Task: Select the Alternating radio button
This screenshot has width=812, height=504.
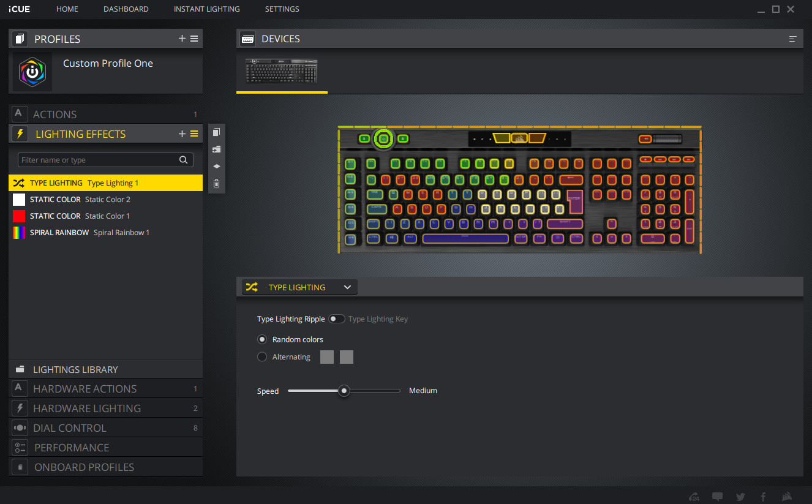Action: tap(262, 357)
